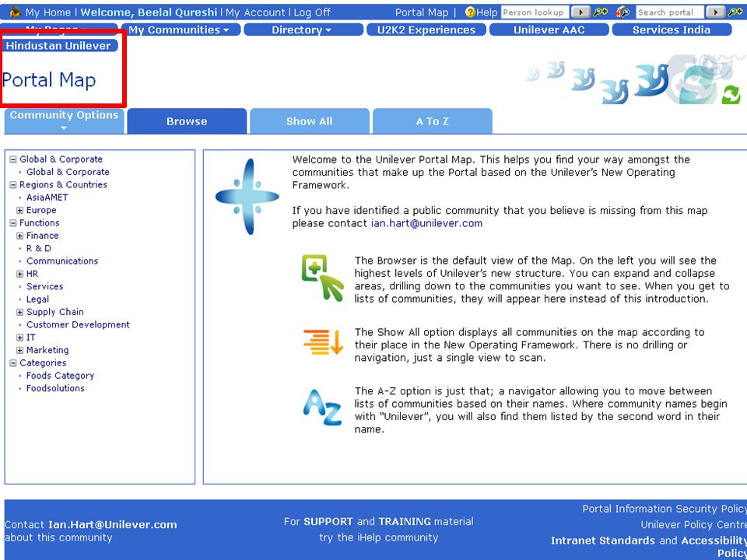The height and width of the screenshot is (560, 747).
Task: Switch to the Show All tab
Action: coord(309,121)
